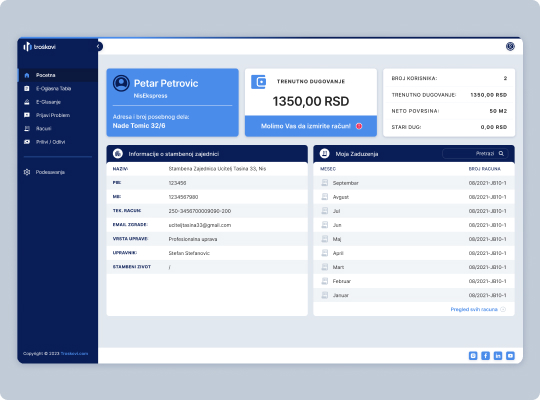Click the Moja Zaduzenja header icon
Viewport: 540px width, 400px height.
(324, 154)
